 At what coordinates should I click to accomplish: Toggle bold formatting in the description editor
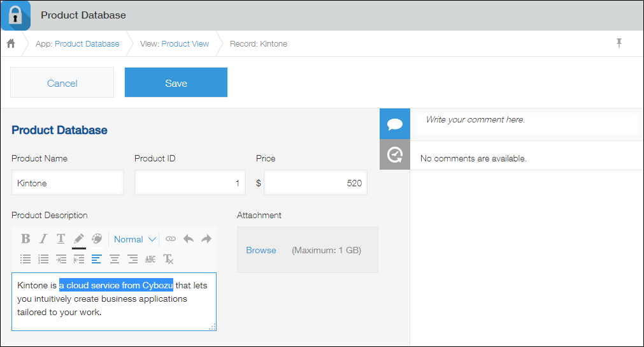(x=25, y=239)
